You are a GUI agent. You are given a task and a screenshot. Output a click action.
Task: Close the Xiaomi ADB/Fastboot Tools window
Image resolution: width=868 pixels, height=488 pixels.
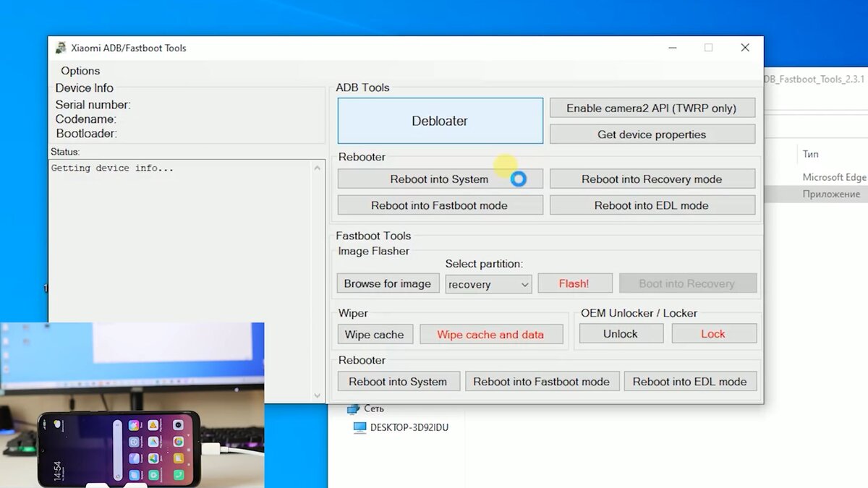[x=745, y=48]
